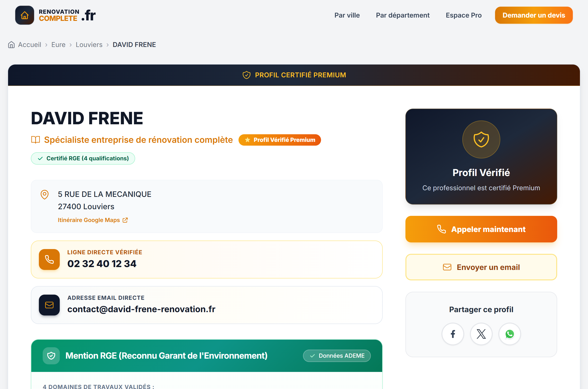The width and height of the screenshot is (588, 389).
Task: Go to Louviers breadcrumb
Action: 89,45
